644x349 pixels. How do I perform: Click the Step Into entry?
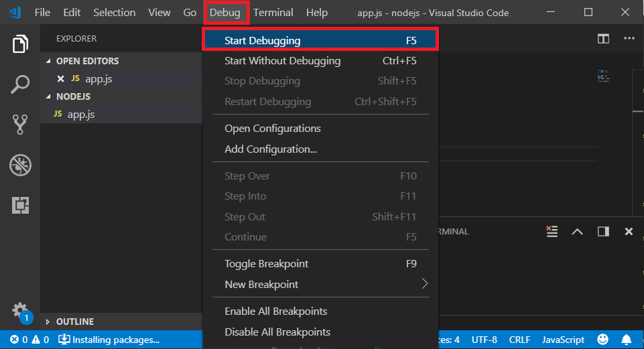(320, 196)
